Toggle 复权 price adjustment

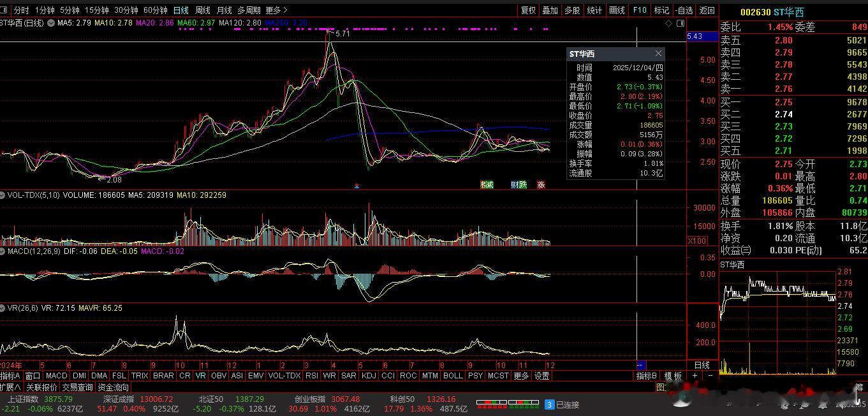528,10
